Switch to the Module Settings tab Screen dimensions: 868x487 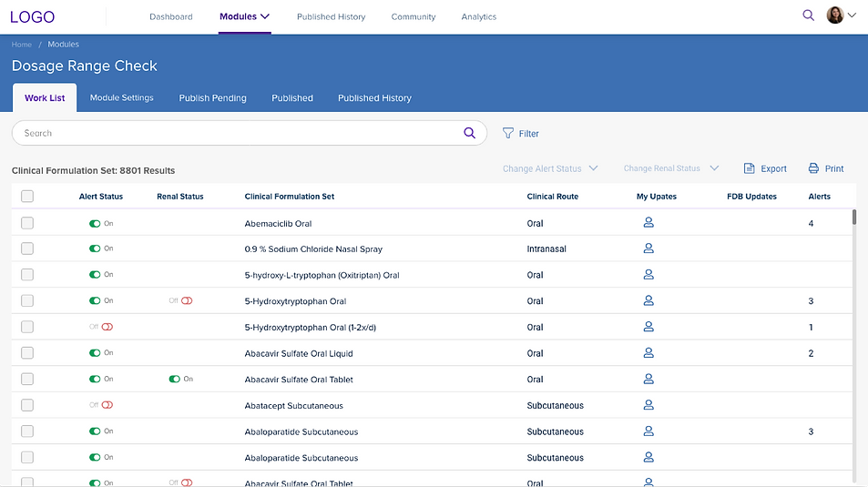(122, 98)
